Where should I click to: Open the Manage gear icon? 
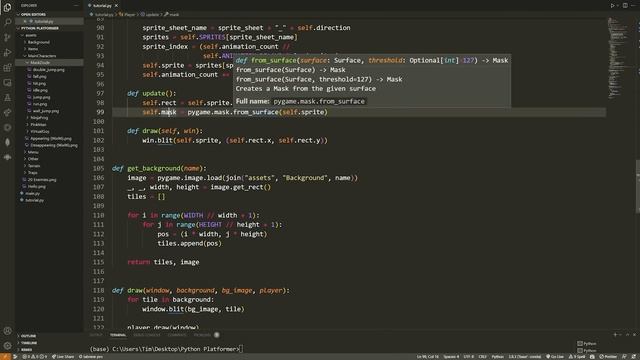[7, 346]
